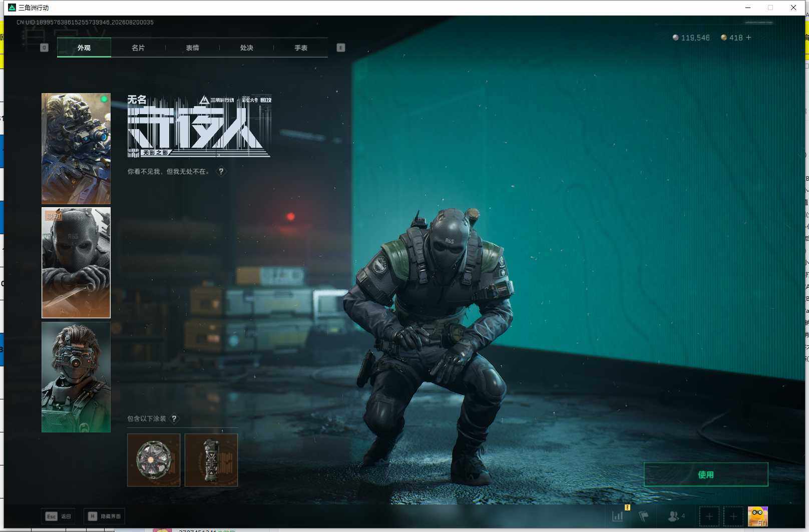Select the cylindrical canister skin item
Screen dimensions: 809x532
(211, 460)
